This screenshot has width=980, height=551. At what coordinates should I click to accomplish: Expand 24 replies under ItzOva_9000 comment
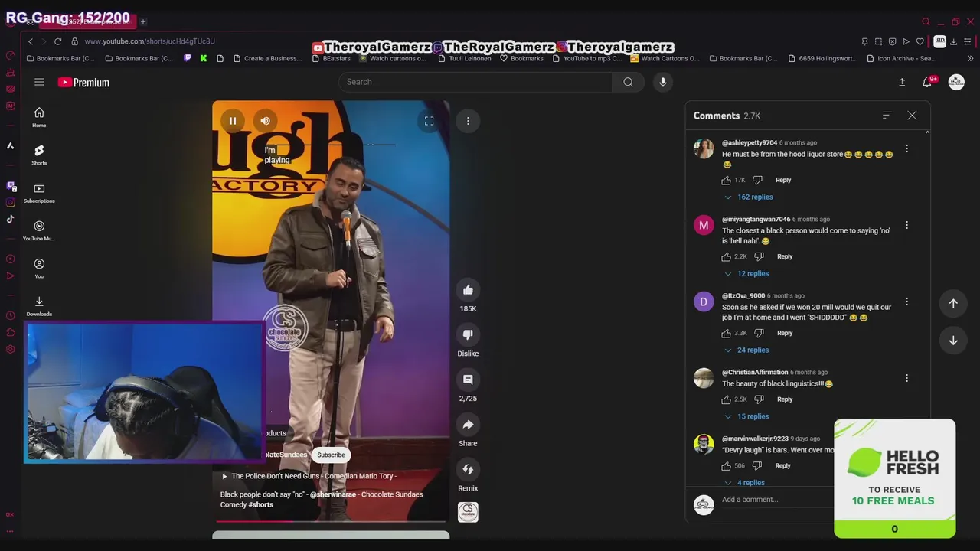click(746, 350)
